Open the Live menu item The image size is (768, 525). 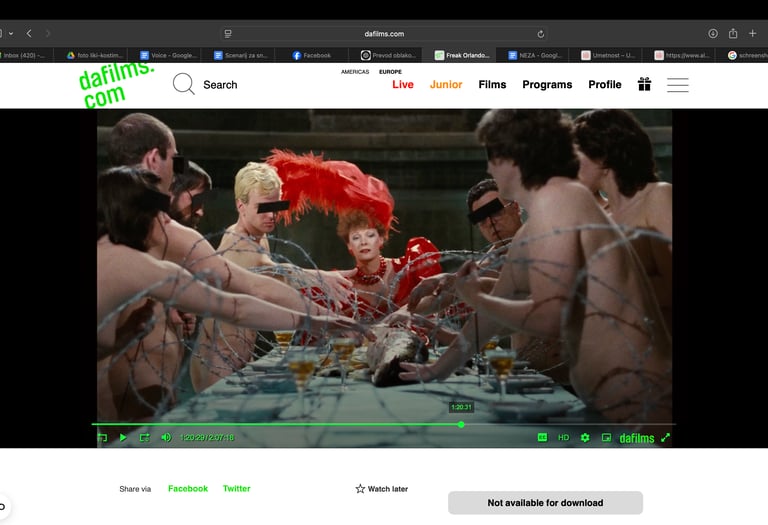click(403, 84)
